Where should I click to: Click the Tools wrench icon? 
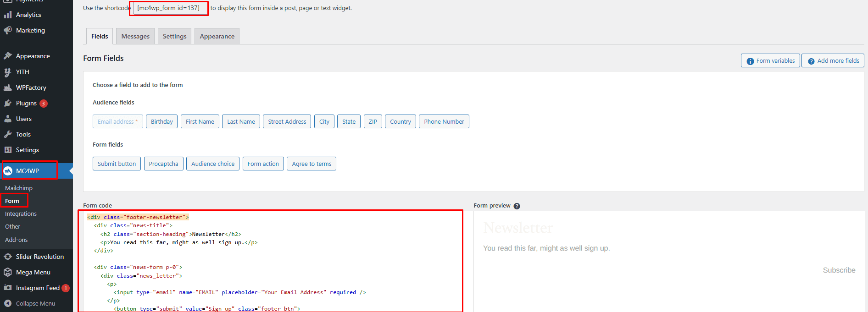(8, 135)
